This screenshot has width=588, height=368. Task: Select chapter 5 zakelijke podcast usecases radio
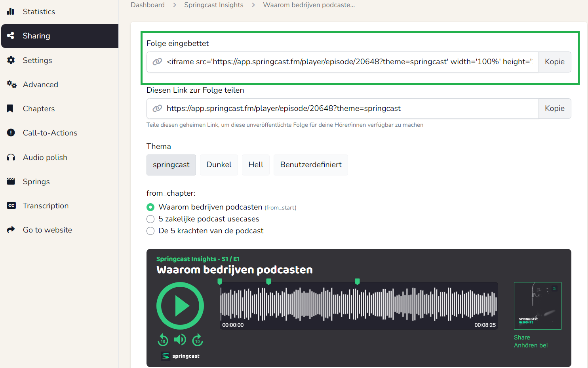[150, 219]
